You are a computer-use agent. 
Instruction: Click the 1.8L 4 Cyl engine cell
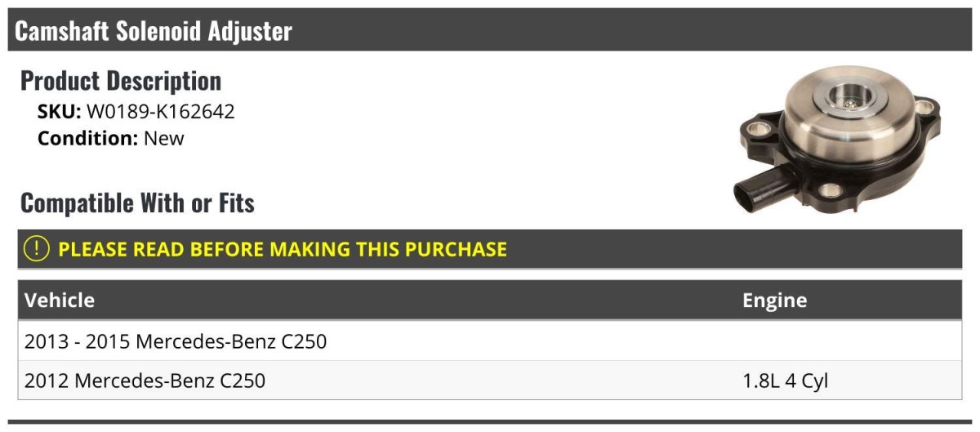coord(786,381)
